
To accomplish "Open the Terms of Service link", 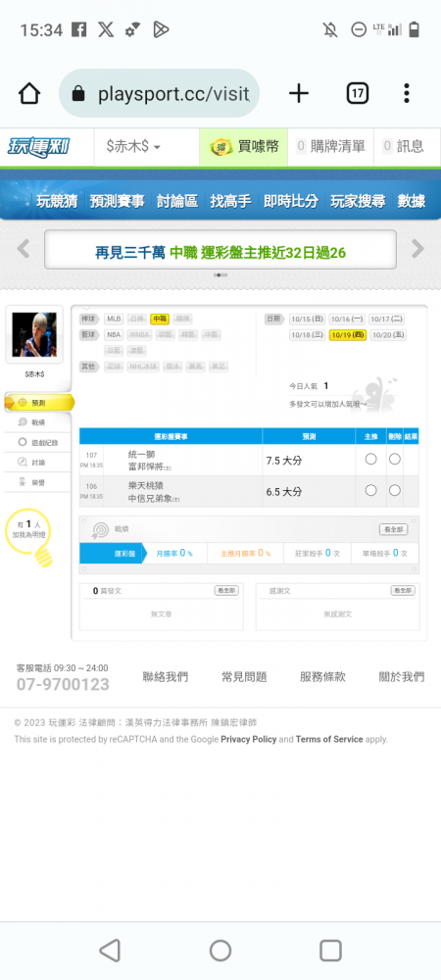I will (x=329, y=739).
